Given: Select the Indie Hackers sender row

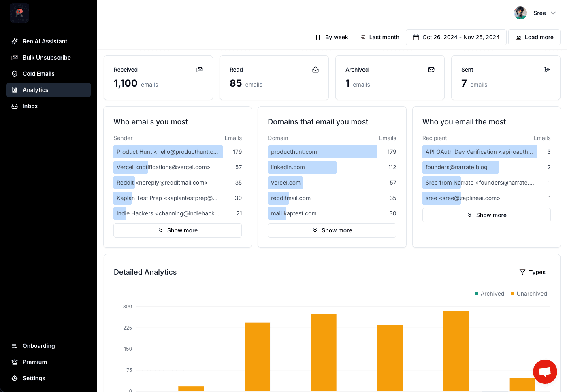Looking at the screenshot, I should pyautogui.click(x=177, y=213).
